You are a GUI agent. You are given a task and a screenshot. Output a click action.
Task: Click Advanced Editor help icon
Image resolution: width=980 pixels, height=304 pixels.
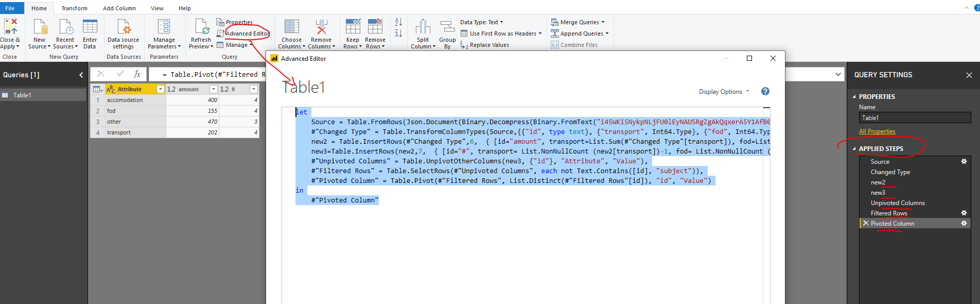[x=765, y=91]
